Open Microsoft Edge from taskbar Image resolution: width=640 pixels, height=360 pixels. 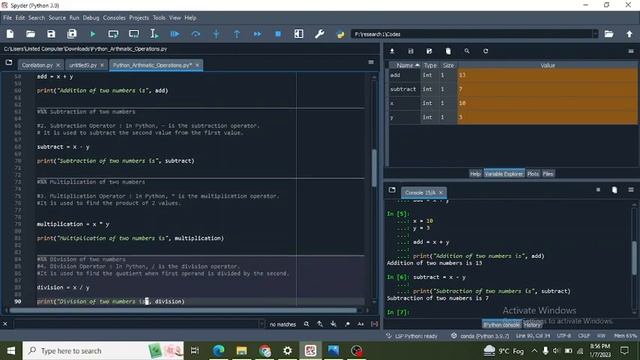(x=218, y=351)
